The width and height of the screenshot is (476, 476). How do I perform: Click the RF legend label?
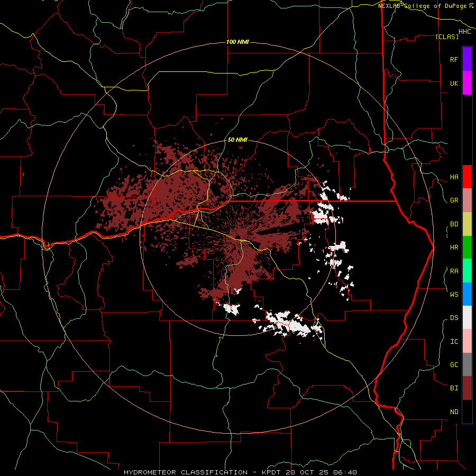coord(454,59)
